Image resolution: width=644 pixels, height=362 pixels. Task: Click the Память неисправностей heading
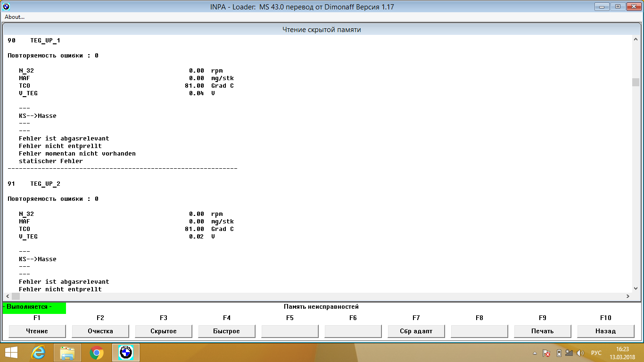click(321, 306)
